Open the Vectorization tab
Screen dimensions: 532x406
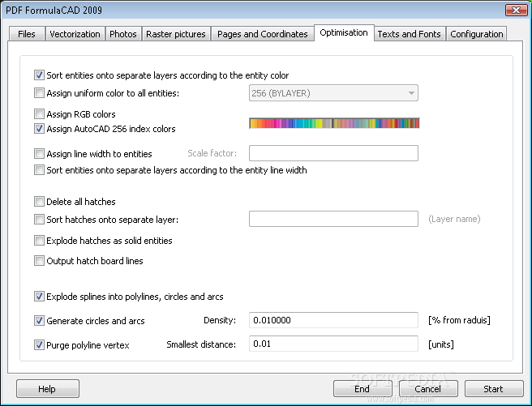point(75,34)
